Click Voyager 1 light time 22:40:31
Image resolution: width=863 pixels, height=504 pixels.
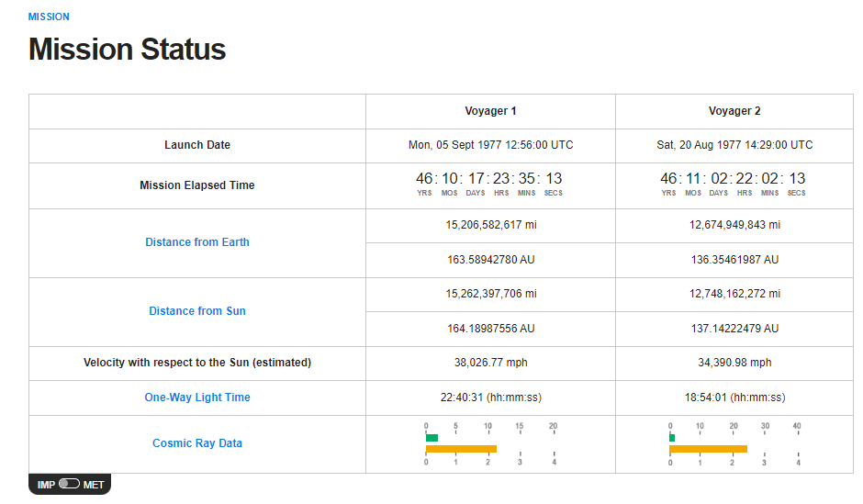point(490,398)
